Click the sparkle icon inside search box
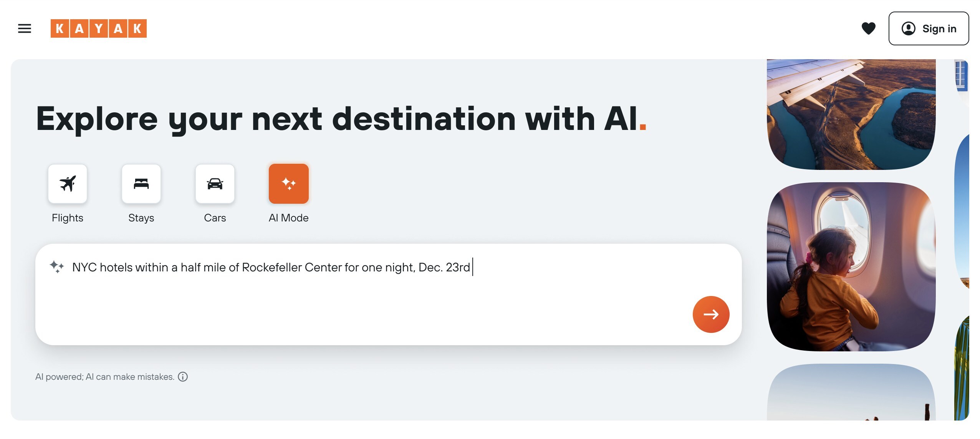Screen dimensions: 980x439 pyautogui.click(x=57, y=266)
